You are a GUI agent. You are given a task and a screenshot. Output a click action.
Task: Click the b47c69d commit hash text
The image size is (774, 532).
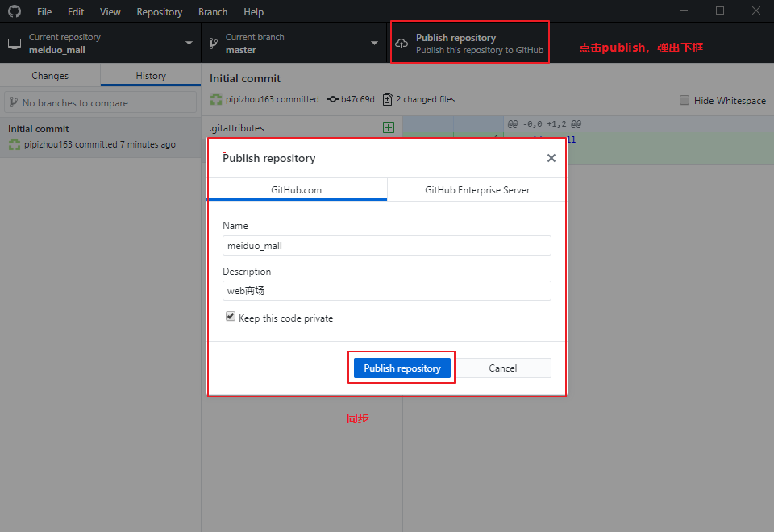pyautogui.click(x=358, y=99)
